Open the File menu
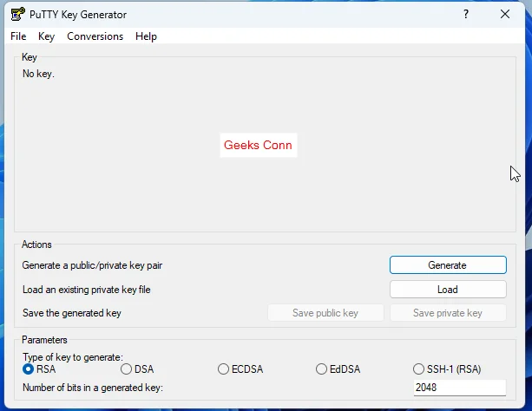This screenshot has height=411, width=532. pyautogui.click(x=18, y=36)
